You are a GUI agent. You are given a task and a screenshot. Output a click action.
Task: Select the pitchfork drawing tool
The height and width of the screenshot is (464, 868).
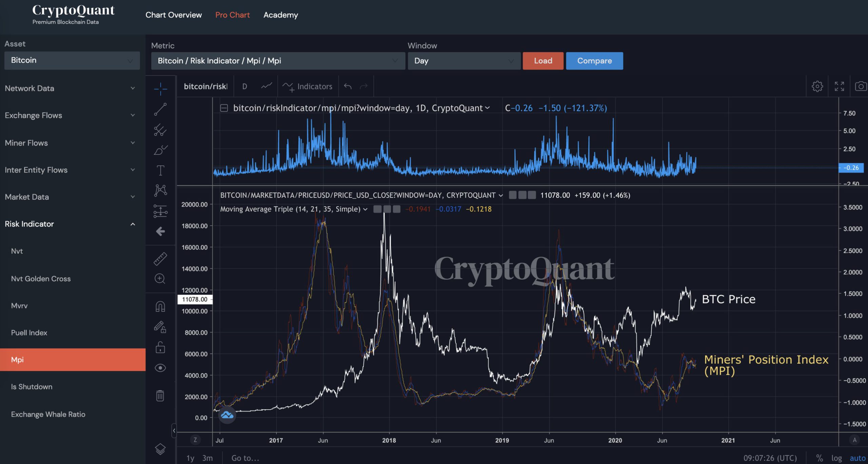[160, 130]
